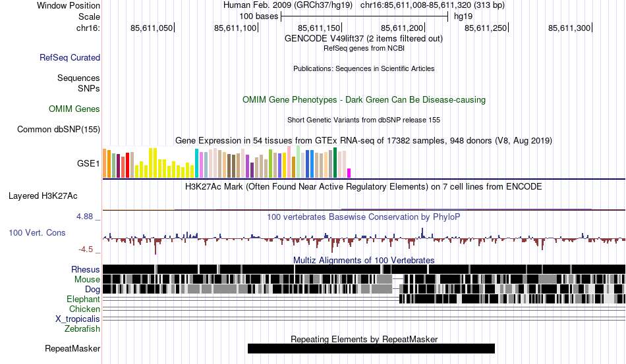Click the OMIM Genes track label
The image size is (626, 364).
[74, 109]
